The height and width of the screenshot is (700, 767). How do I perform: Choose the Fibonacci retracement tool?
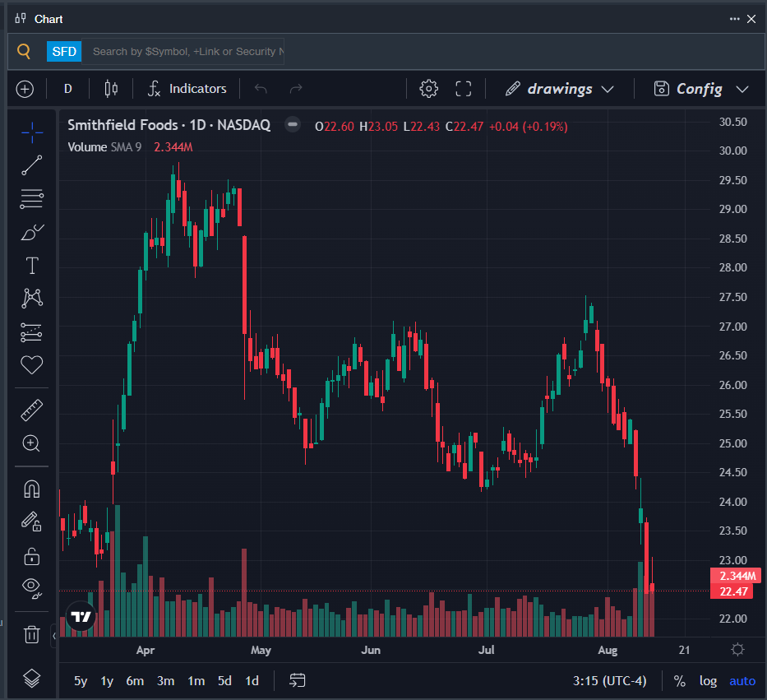pos(32,199)
